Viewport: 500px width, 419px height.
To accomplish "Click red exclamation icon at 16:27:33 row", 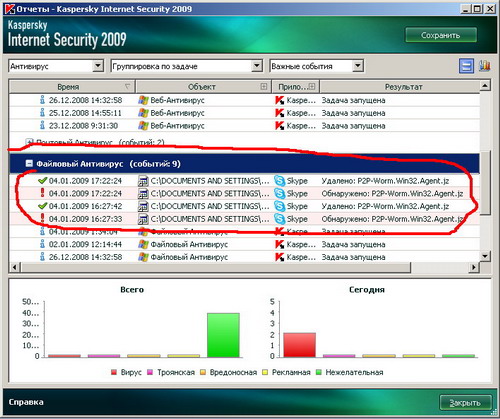I will pyautogui.click(x=42, y=218).
